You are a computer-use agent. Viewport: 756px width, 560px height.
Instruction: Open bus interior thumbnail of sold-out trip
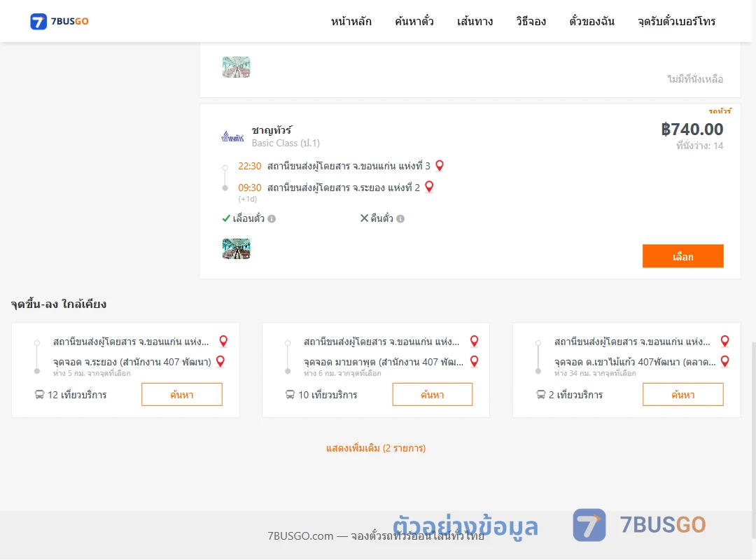[237, 67]
